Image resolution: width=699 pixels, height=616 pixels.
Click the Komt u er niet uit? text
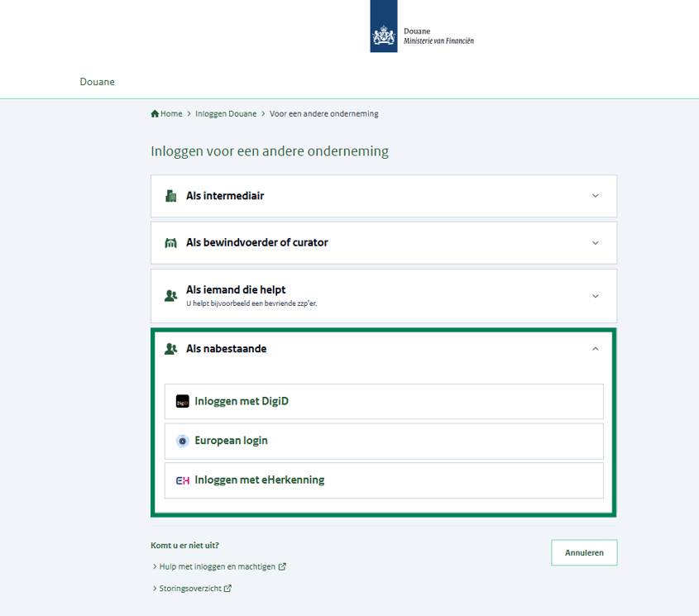(184, 545)
